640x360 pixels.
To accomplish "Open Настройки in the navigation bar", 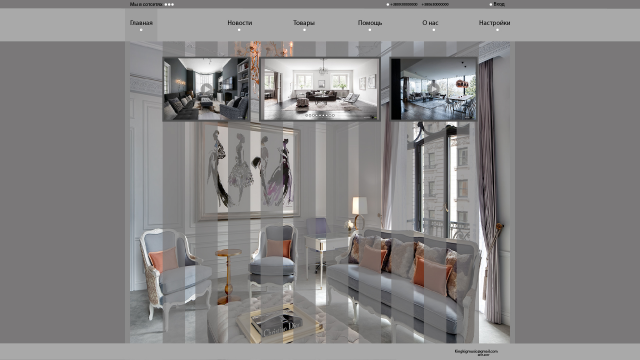I will pyautogui.click(x=494, y=23).
